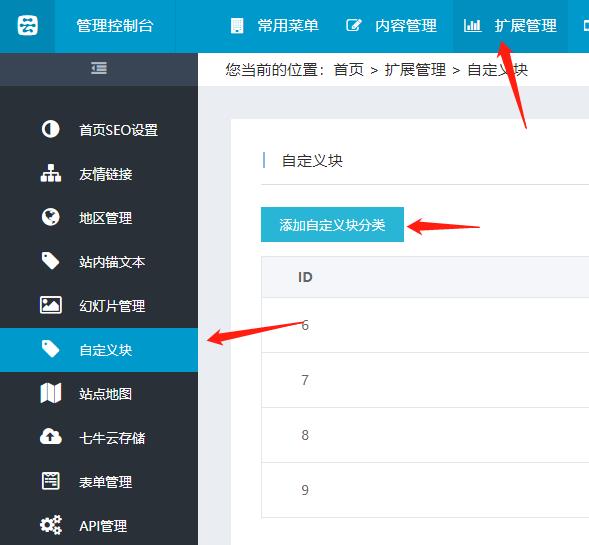
Task: Click the globe icon for 地区管理
Action: coord(51,217)
